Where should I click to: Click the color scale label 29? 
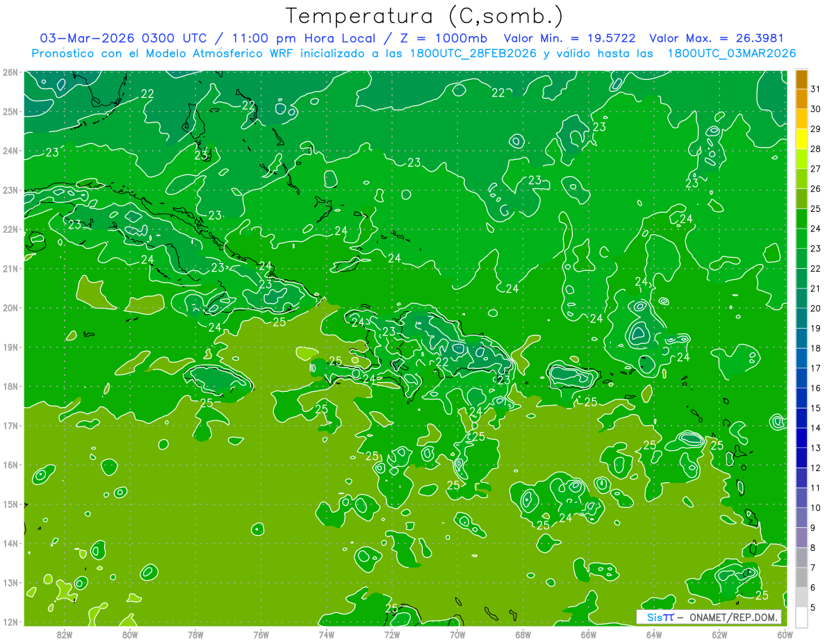click(816, 129)
